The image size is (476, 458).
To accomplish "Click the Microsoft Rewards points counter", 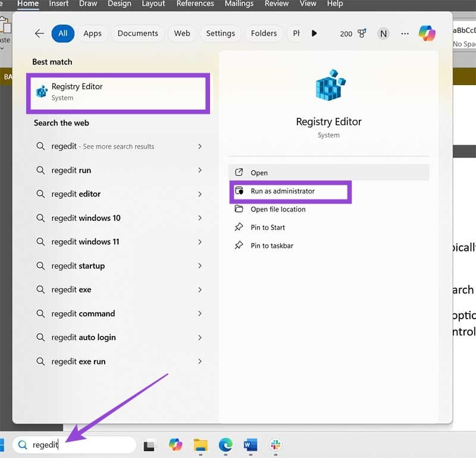I will point(362,34).
